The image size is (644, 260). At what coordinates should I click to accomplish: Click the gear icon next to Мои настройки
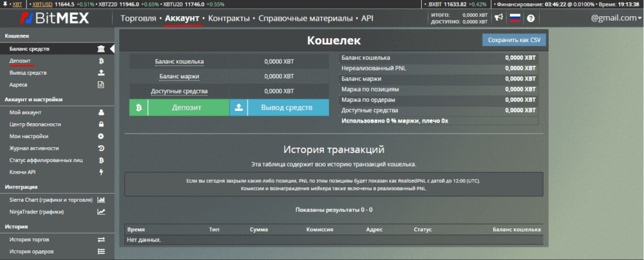tap(100, 136)
